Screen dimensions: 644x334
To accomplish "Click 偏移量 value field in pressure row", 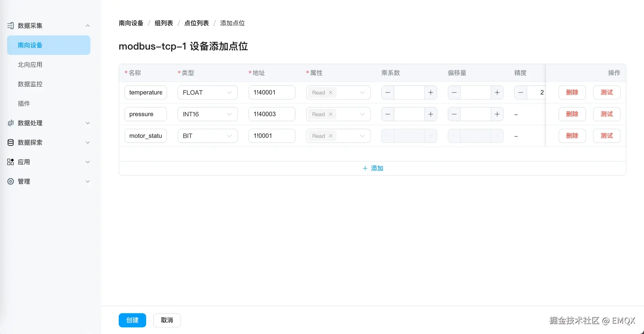I will click(476, 114).
